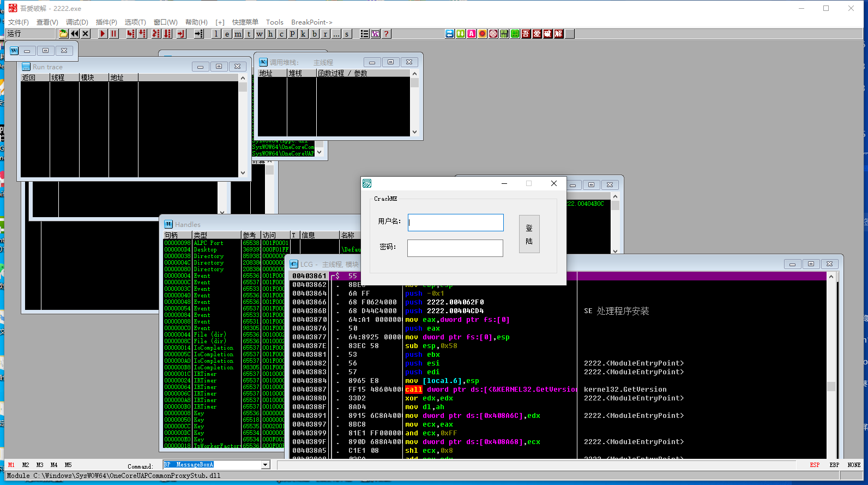Show Memory map with the 'm' button
The height and width of the screenshot is (485, 868).
238,34
